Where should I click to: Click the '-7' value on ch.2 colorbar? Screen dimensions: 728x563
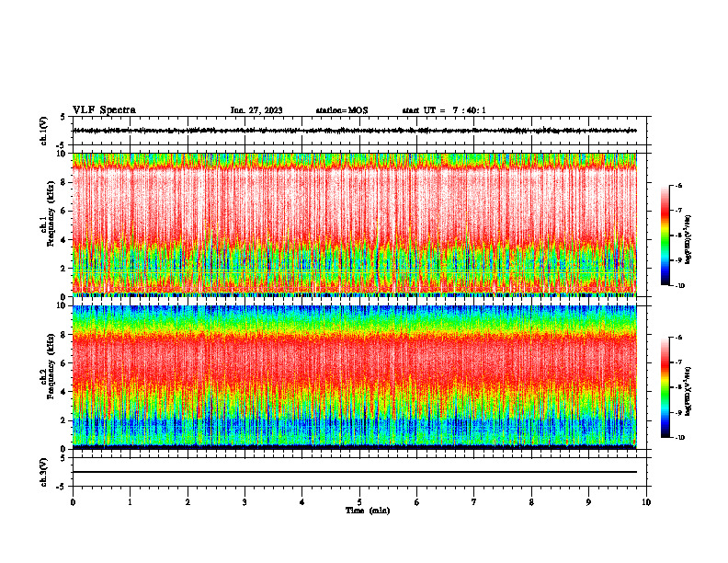[678, 362]
